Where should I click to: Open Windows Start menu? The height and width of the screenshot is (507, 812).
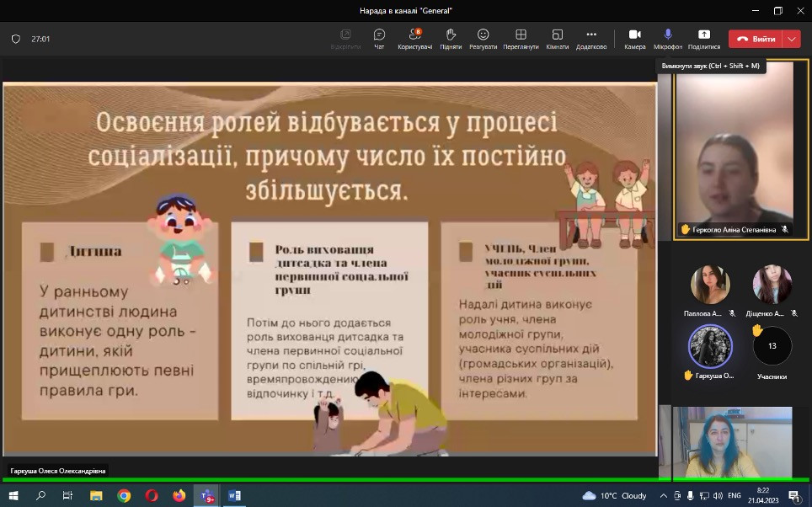[x=13, y=495]
